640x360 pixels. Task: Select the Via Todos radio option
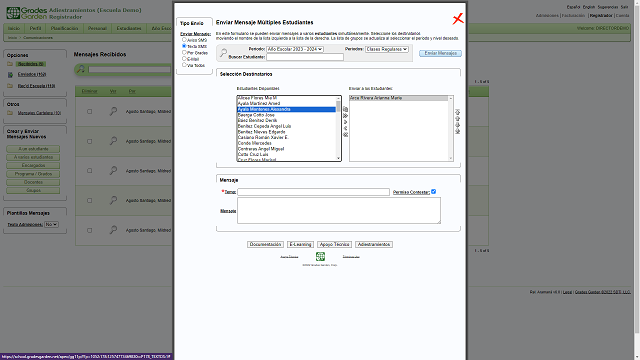[184, 64]
